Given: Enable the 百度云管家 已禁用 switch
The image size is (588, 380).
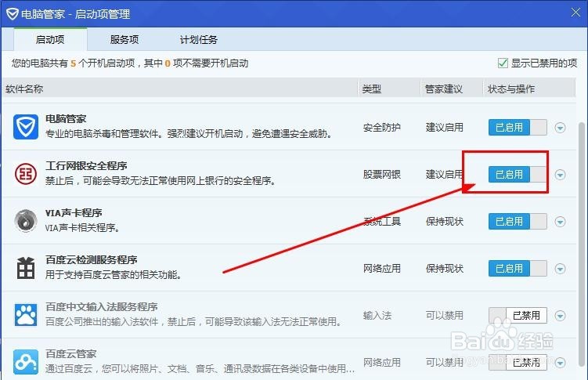Looking at the screenshot, I should [x=518, y=362].
